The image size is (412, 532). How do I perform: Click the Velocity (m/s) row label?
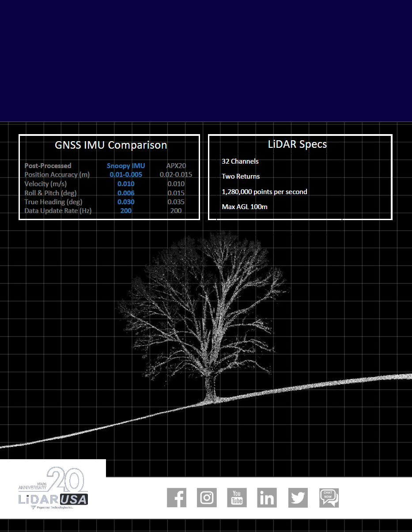click(x=45, y=184)
